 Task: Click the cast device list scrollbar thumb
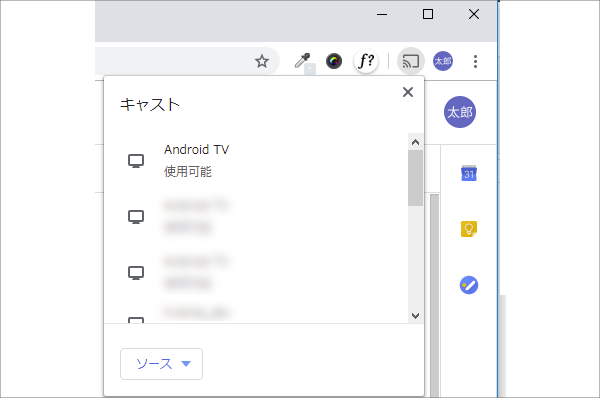(416, 178)
